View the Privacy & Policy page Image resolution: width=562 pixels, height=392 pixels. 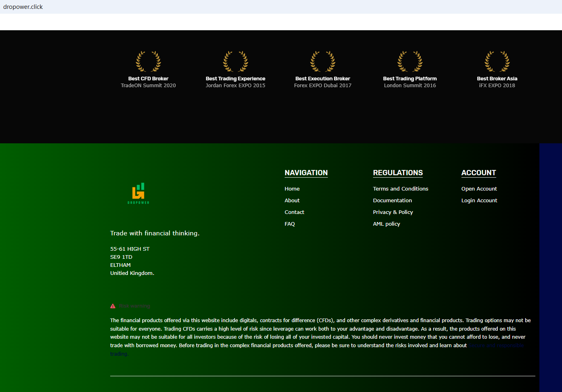(x=393, y=212)
